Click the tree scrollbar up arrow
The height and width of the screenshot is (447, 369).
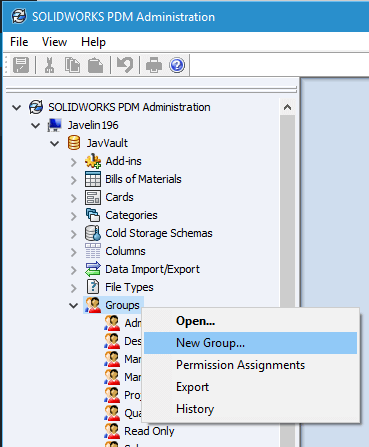point(287,107)
